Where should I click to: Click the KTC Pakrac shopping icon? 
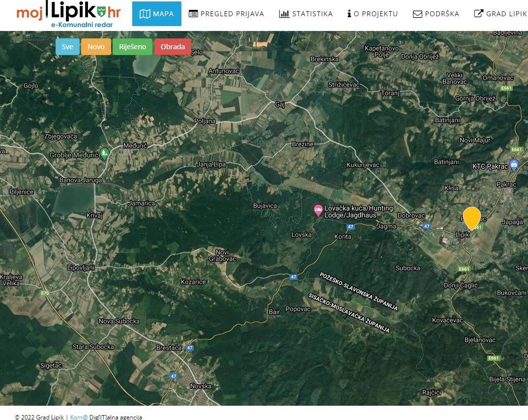tap(514, 165)
